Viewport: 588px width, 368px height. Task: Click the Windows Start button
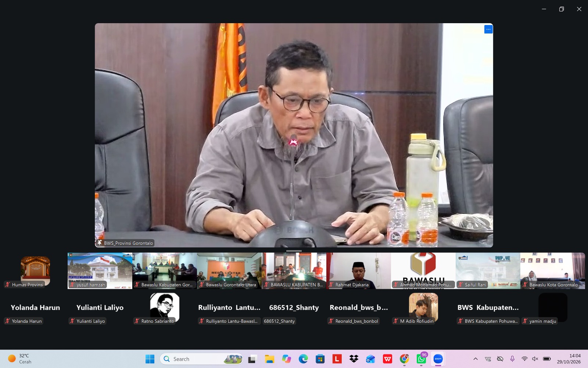coord(150,359)
